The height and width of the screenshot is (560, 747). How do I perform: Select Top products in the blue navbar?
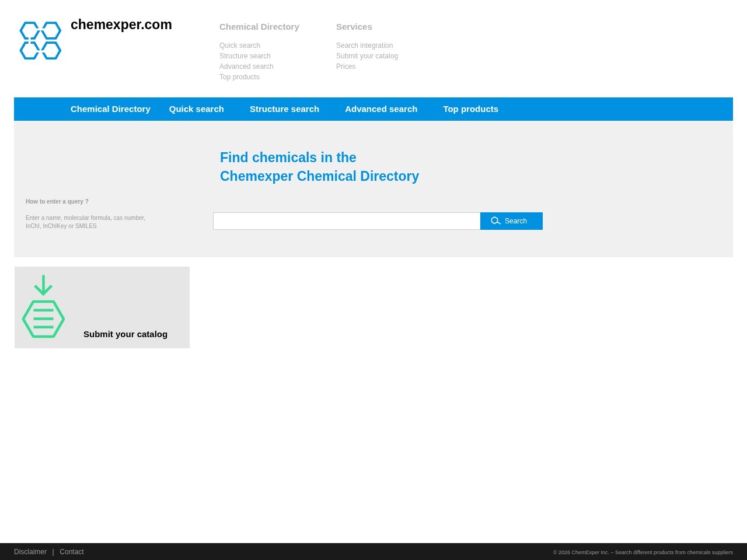(470, 109)
